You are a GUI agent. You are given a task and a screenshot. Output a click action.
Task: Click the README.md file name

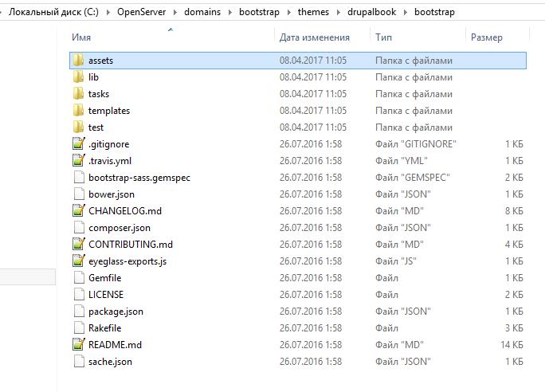pos(115,345)
